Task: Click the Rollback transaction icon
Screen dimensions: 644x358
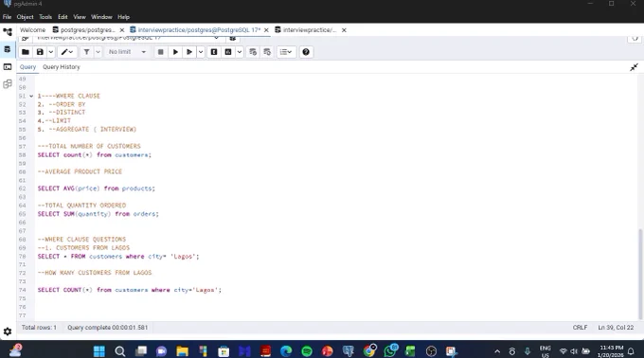Action: tap(267, 52)
